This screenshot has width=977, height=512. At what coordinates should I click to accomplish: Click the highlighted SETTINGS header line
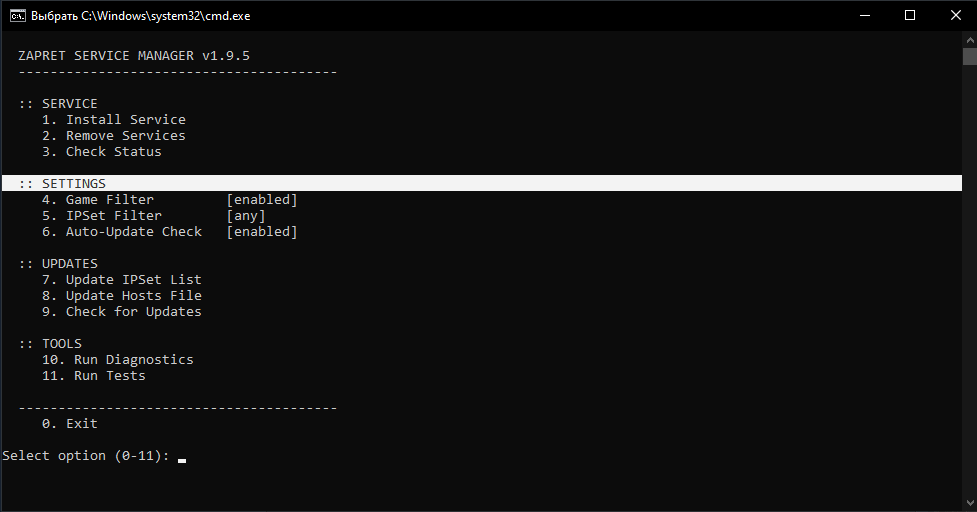[x=482, y=183]
